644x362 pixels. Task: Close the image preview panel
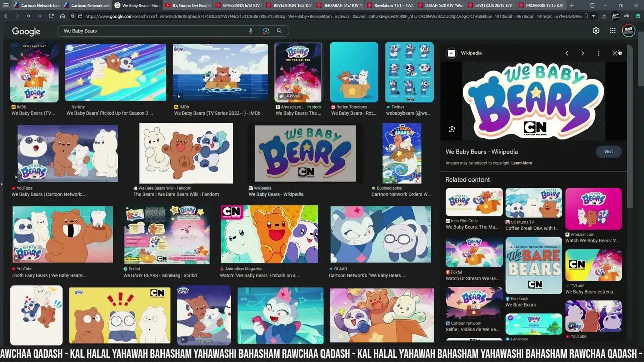614,53
